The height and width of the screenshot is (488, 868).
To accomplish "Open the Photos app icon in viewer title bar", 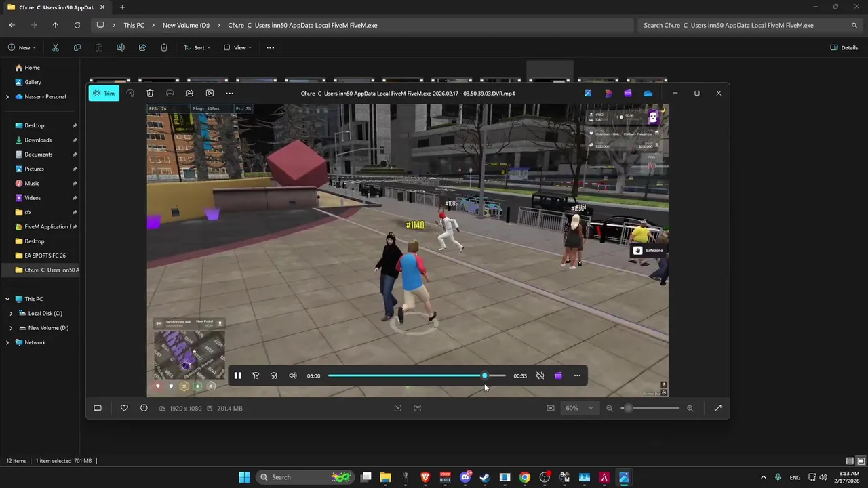I will click(588, 93).
